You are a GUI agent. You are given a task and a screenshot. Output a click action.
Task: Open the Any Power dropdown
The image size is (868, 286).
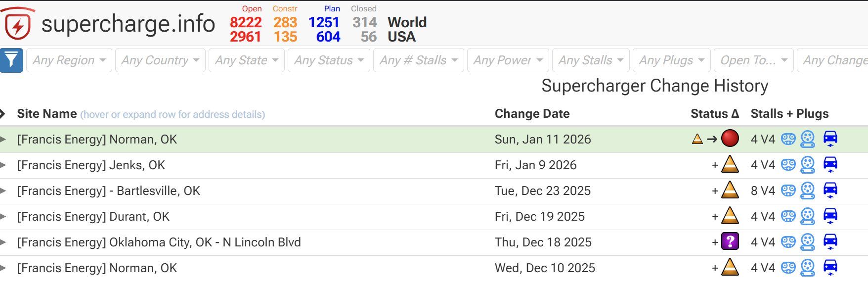508,60
